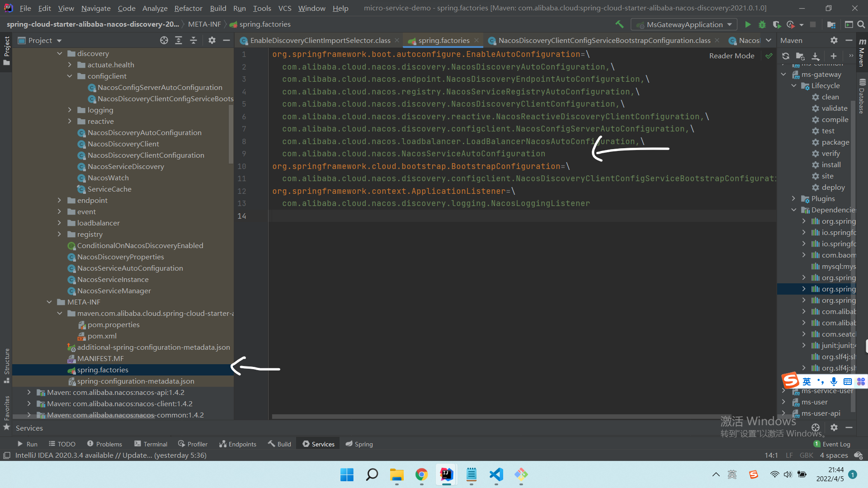Viewport: 868px width, 488px height.
Task: Show hidden editor tabs dropdown arrow
Action: tap(769, 40)
